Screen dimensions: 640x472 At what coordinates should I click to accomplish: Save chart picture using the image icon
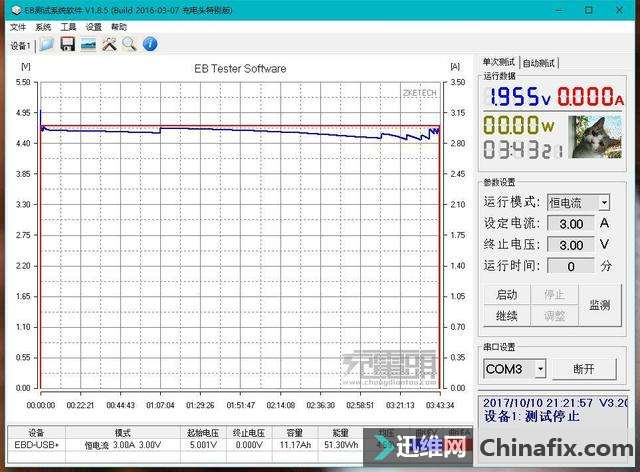[x=89, y=44]
